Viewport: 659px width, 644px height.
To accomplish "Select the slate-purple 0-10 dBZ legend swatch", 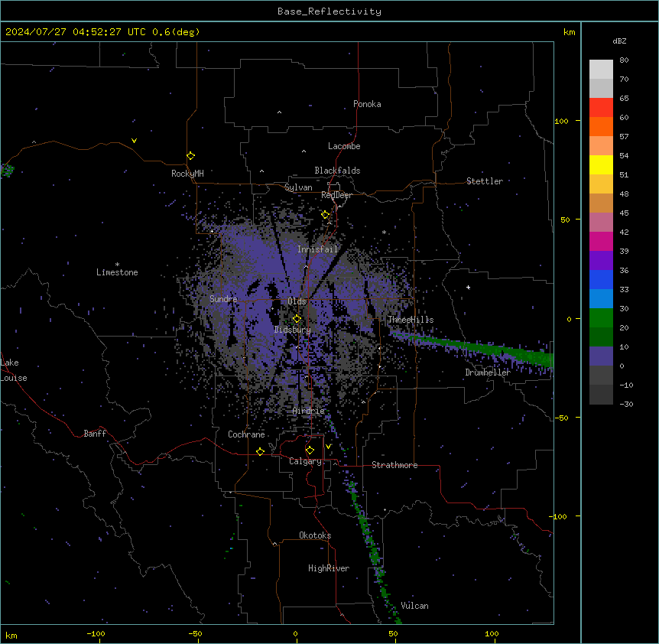I will coord(601,356).
